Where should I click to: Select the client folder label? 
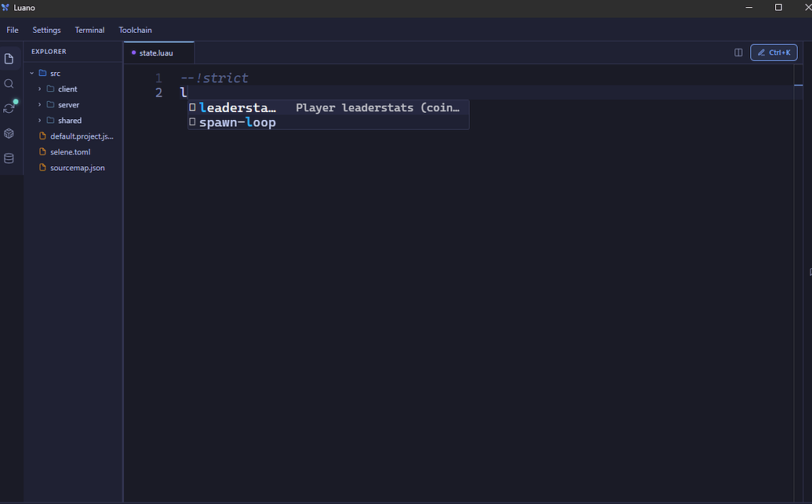tap(67, 89)
